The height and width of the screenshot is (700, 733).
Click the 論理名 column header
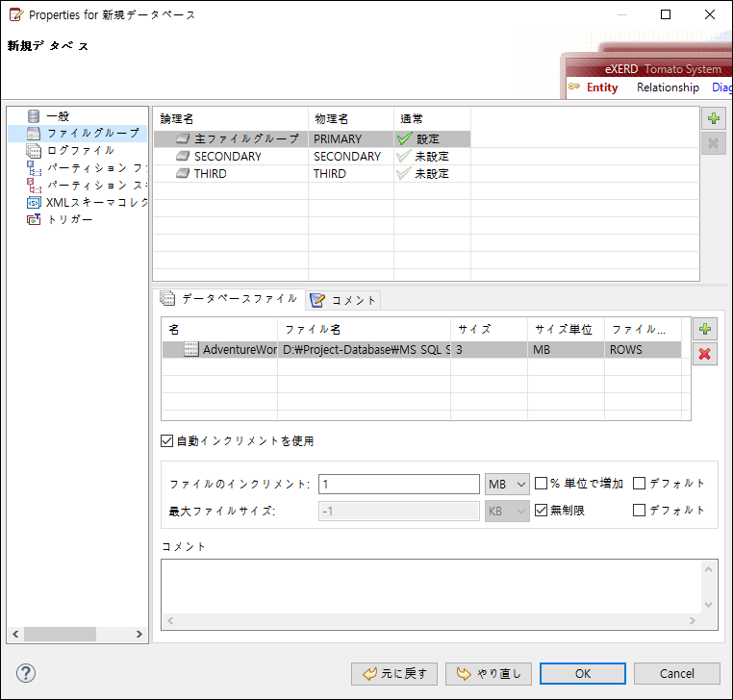231,118
